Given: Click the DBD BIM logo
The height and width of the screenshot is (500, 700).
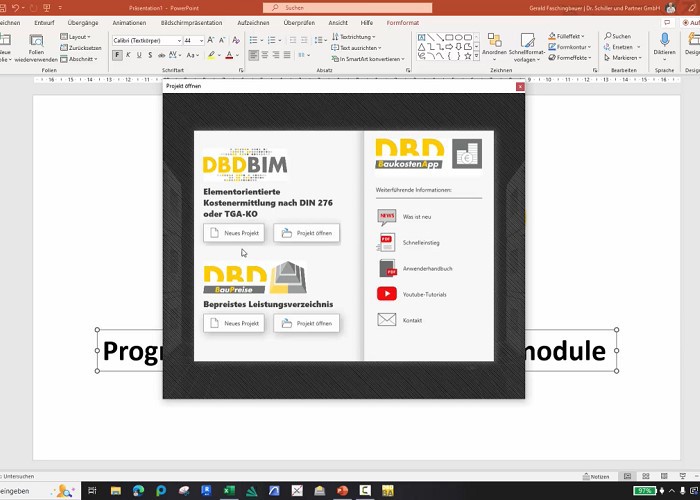Looking at the screenshot, I should click(x=245, y=165).
